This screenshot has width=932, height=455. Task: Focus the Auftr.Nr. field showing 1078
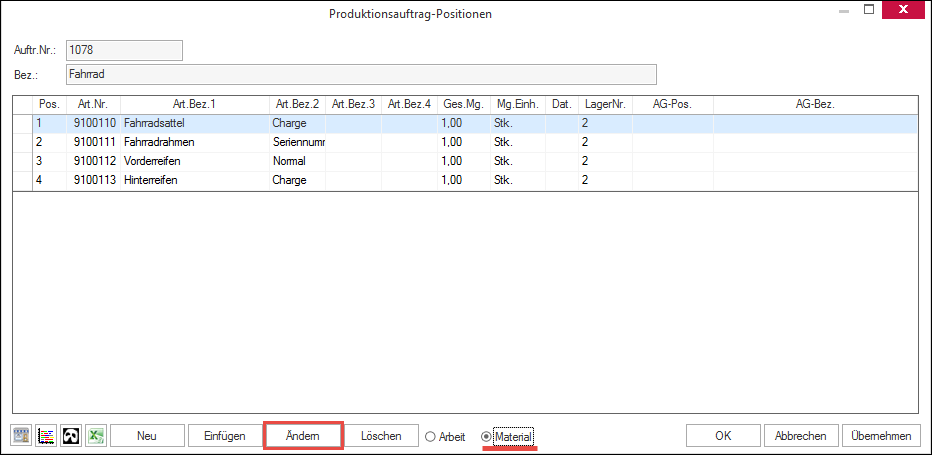[124, 51]
